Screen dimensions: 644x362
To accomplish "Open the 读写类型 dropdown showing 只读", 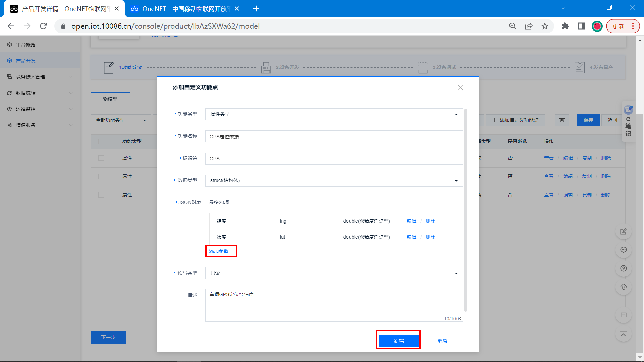I will pos(334,273).
